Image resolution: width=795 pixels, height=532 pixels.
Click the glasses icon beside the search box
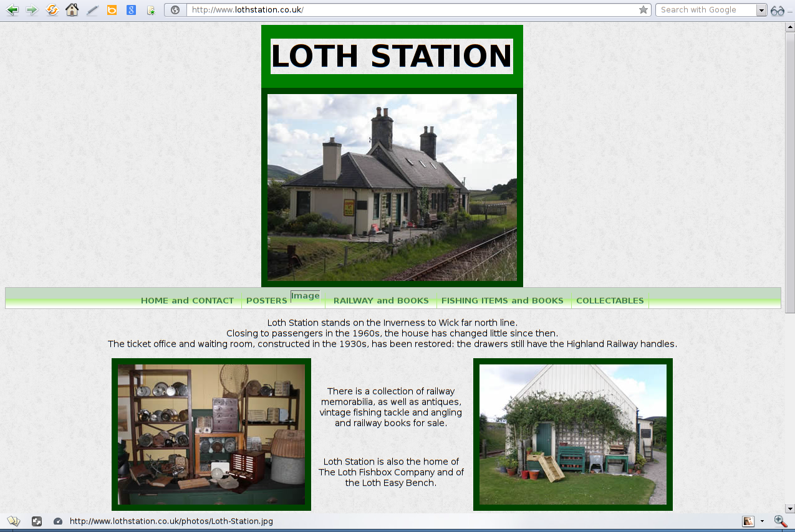777,11
